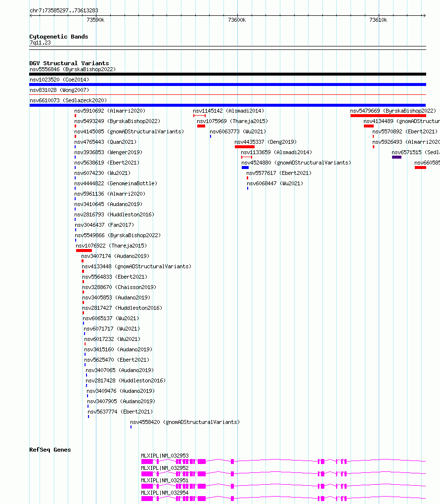Select MLXIPL|NM_032951 gene label

(x=165, y=480)
